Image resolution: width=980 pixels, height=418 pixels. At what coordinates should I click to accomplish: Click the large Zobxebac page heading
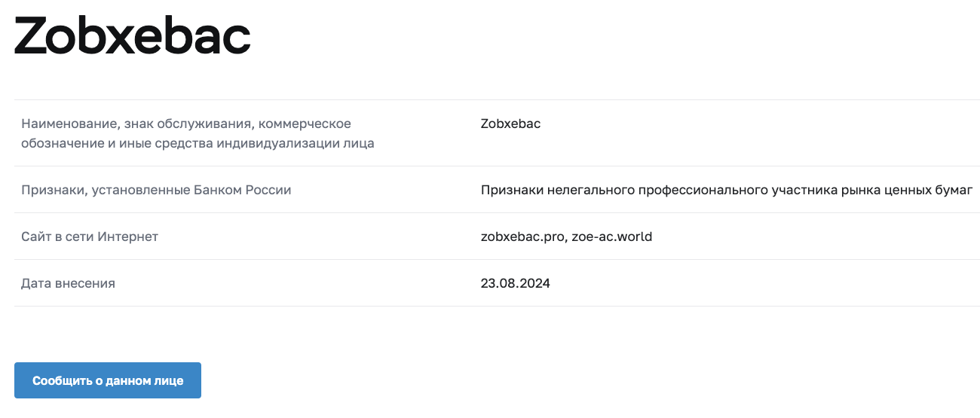click(132, 36)
